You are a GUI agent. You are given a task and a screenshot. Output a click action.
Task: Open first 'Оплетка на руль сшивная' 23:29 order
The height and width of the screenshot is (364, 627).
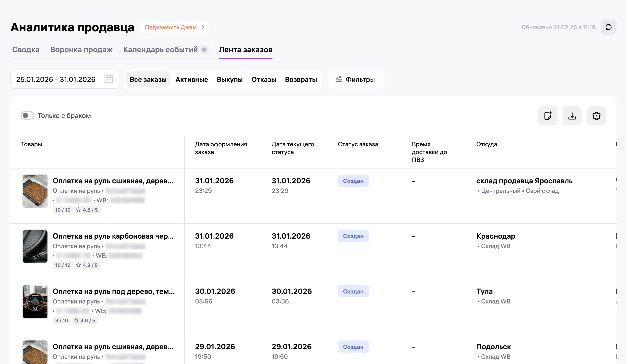pyautogui.click(x=113, y=181)
